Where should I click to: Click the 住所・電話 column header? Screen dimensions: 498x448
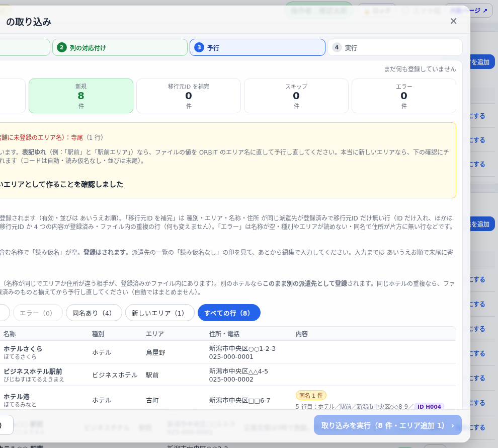pyautogui.click(x=224, y=334)
